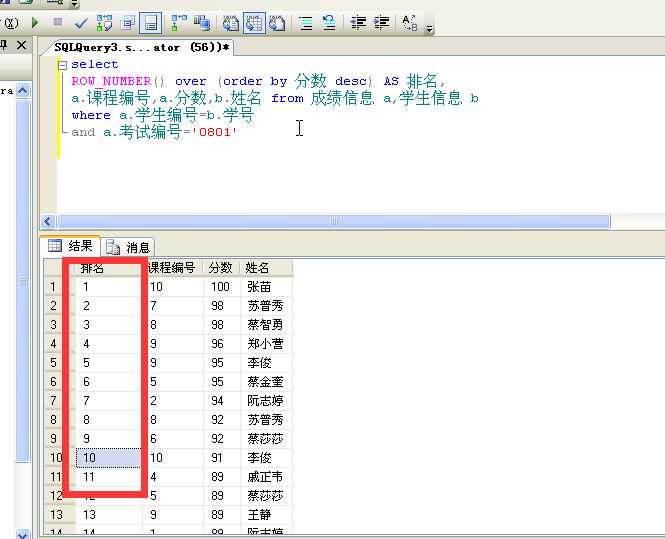The image size is (665, 539).
Task: Select the name cell 戚正韦
Action: 266,477
